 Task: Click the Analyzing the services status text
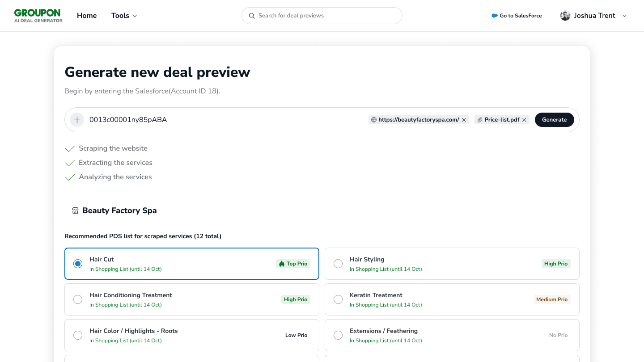115,177
